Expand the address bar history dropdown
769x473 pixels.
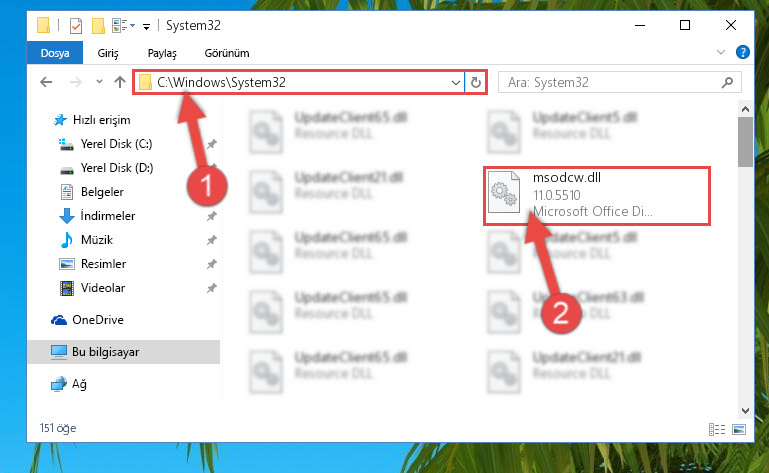[x=456, y=82]
